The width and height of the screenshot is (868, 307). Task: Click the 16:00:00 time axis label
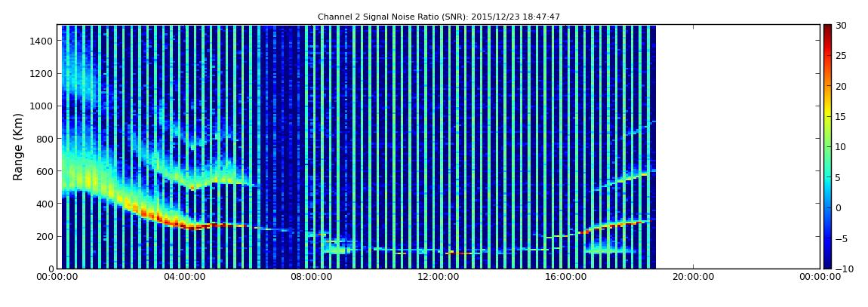pyautogui.click(x=566, y=277)
